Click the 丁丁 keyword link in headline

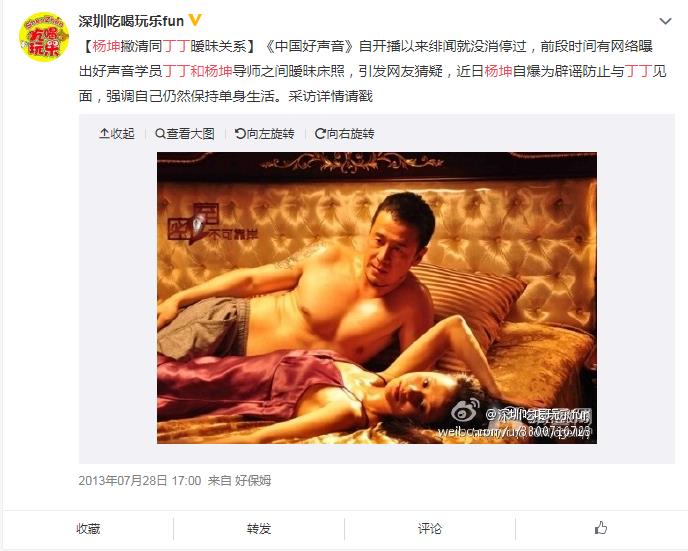pos(176,46)
